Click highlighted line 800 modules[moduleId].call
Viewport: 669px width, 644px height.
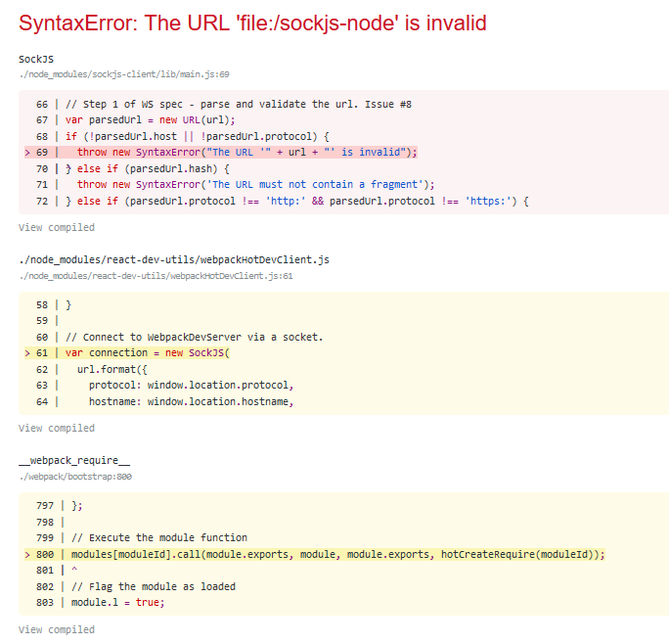(315, 554)
